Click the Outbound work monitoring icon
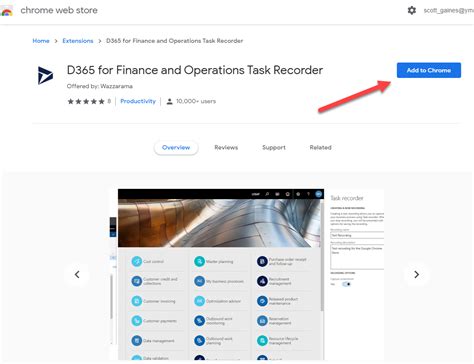Image resolution: width=474 pixels, height=364 pixels. coord(199,321)
